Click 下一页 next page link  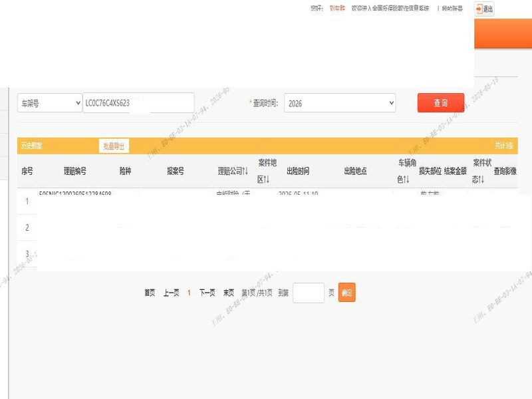point(207,293)
